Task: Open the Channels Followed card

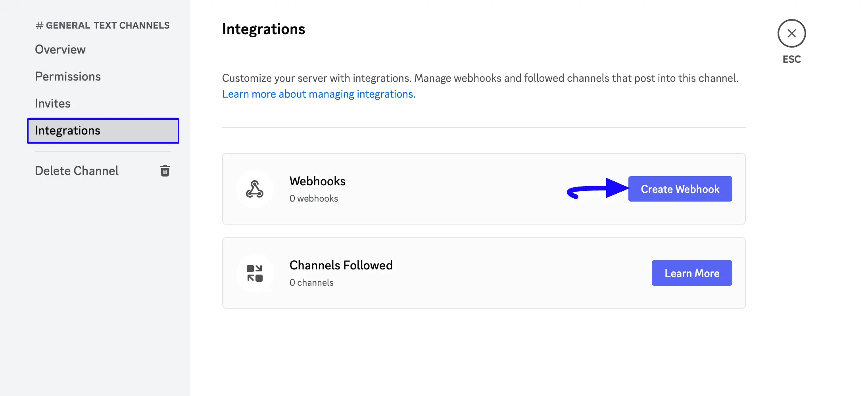Action: point(436,273)
